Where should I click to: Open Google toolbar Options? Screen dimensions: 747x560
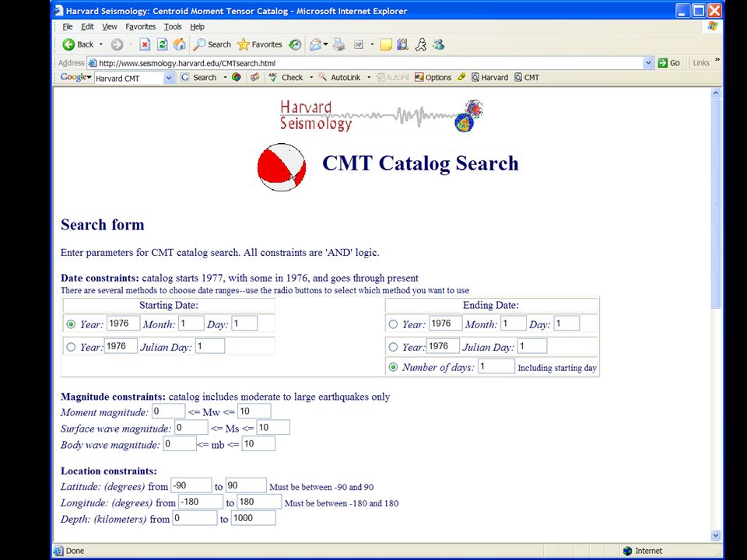coord(433,77)
